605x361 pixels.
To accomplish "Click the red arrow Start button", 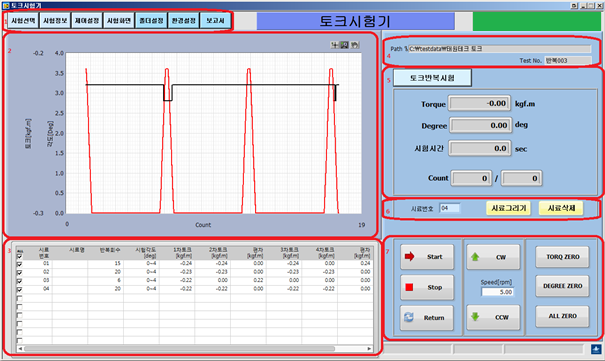I will (427, 256).
